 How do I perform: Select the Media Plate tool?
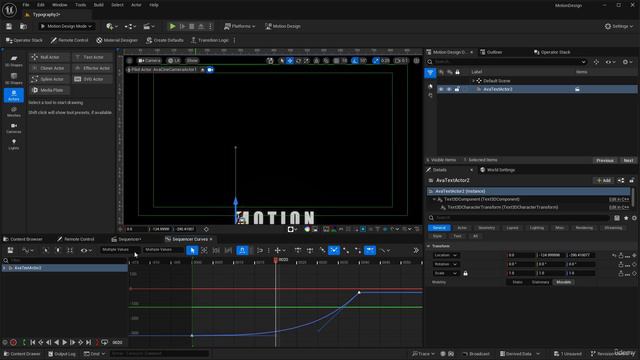(x=49, y=90)
